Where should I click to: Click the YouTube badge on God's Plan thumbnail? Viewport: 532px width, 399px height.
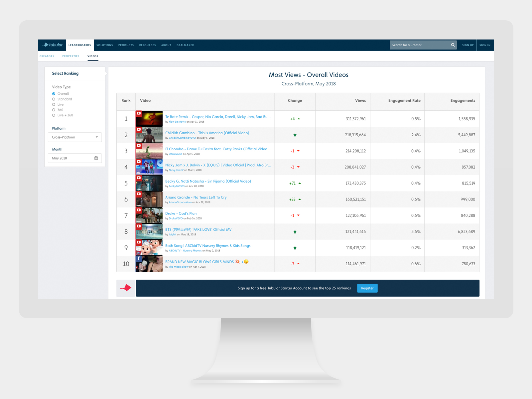[139, 210]
